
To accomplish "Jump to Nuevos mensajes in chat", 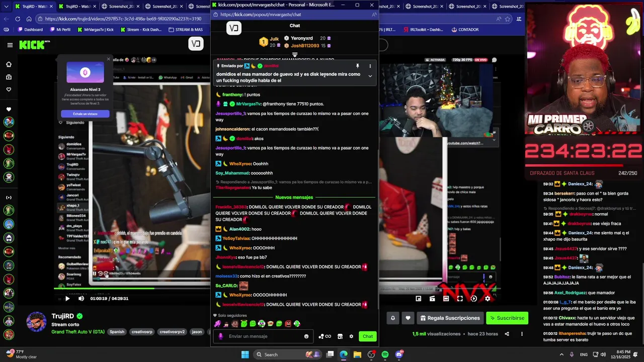I will click(x=294, y=197).
